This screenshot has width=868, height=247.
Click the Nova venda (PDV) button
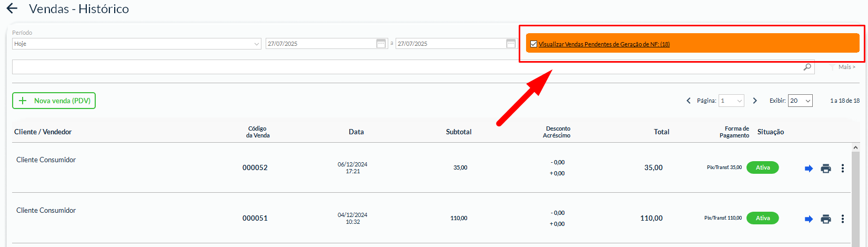[x=54, y=101]
